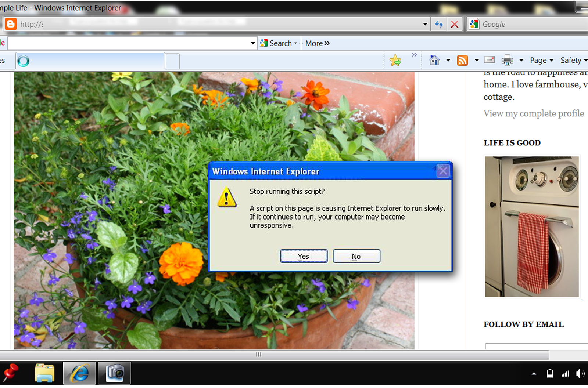Click the Print icon
This screenshot has width=588, height=388.
pos(507,60)
